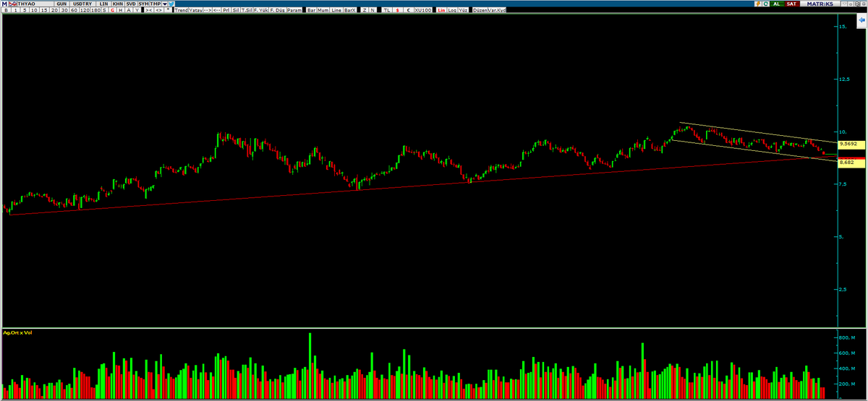Image resolution: width=868 pixels, height=401 pixels.
Task: Open the USDTRY currency selector
Action: point(82,4)
